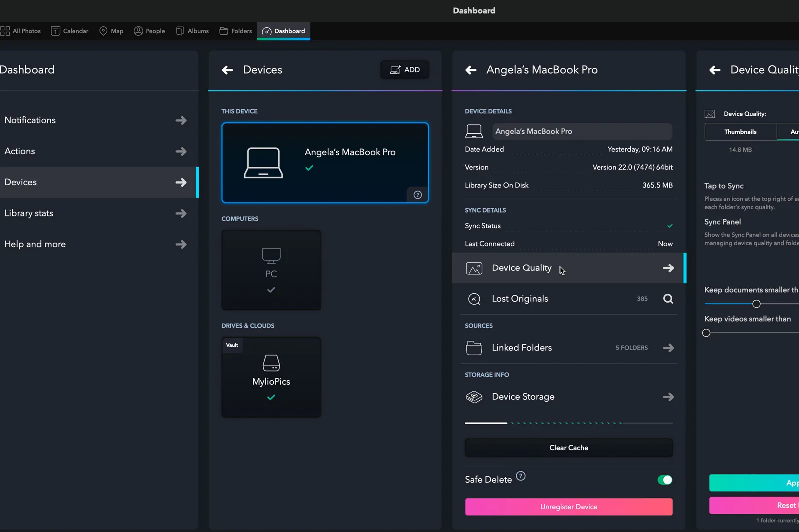This screenshot has width=799, height=532.
Task: Edit the device name field
Action: click(582, 131)
